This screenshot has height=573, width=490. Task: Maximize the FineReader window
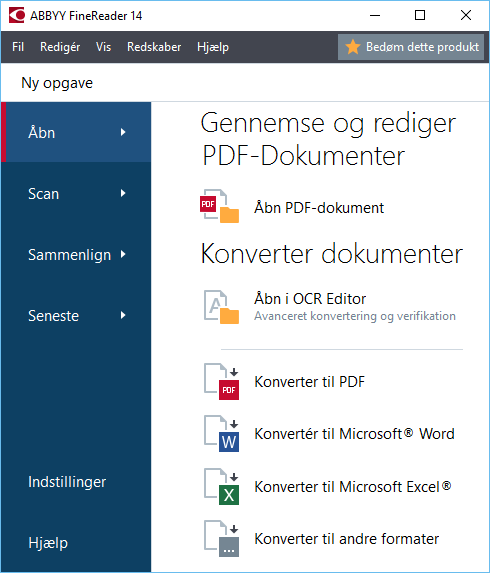(x=420, y=15)
